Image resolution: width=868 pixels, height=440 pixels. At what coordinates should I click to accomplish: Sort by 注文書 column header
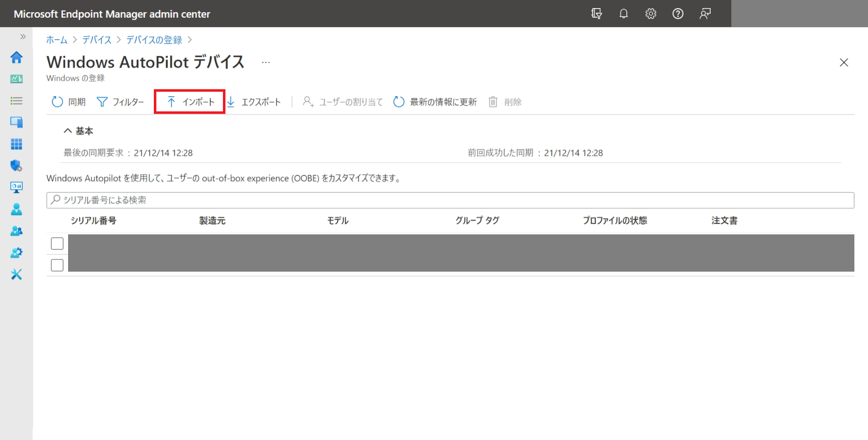(x=724, y=221)
